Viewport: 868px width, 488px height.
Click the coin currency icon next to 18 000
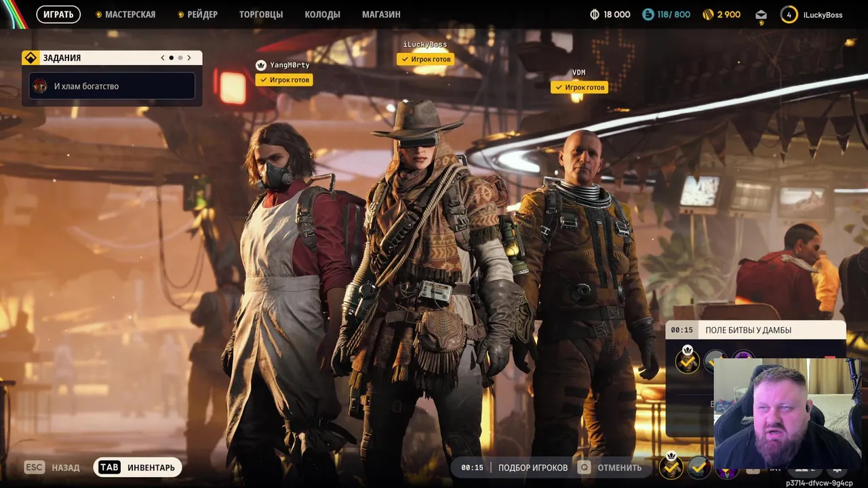pos(595,14)
